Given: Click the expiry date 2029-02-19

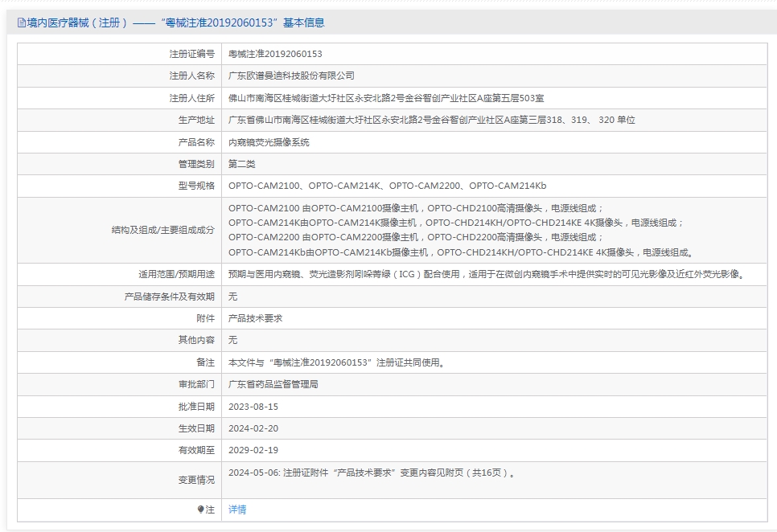Looking at the screenshot, I should tap(253, 450).
